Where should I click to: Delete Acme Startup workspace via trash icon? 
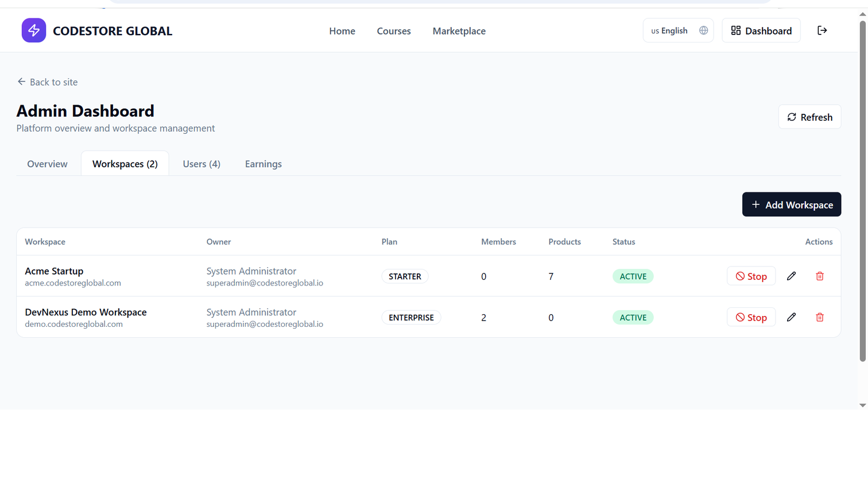pos(820,276)
